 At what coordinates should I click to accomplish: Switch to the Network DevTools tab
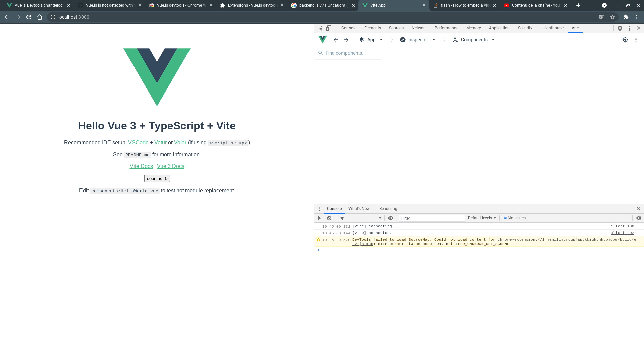[419, 28]
